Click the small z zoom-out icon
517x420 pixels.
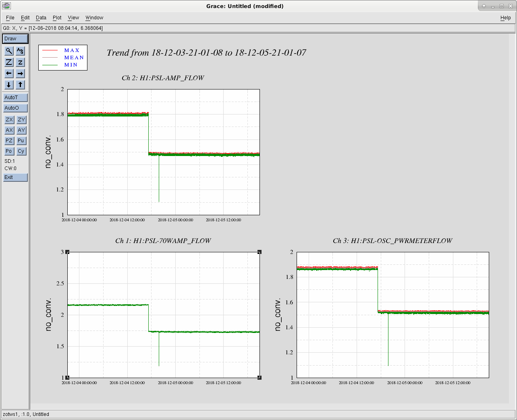coord(20,62)
